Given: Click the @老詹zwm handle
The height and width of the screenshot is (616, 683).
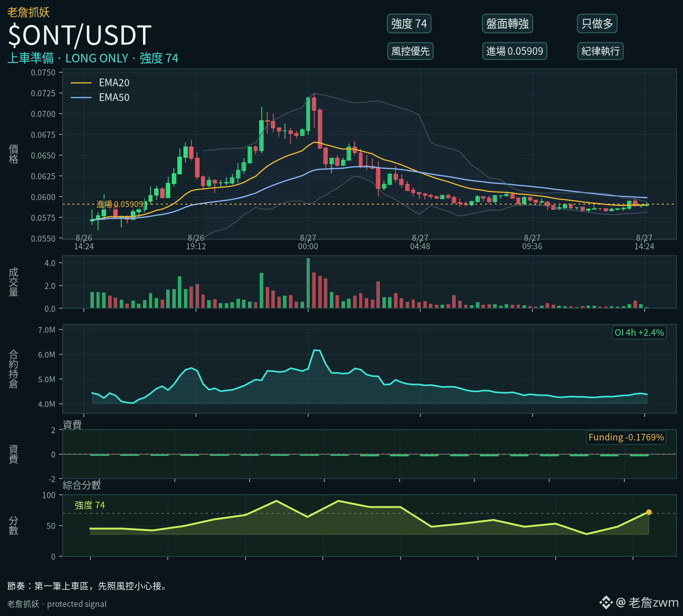Looking at the screenshot, I should [648, 602].
